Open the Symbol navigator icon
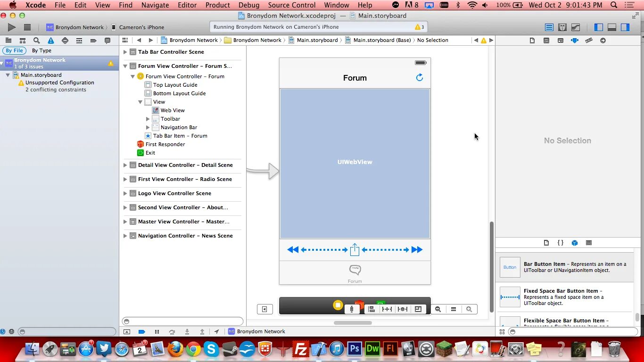The height and width of the screenshot is (362, 644). [x=23, y=41]
